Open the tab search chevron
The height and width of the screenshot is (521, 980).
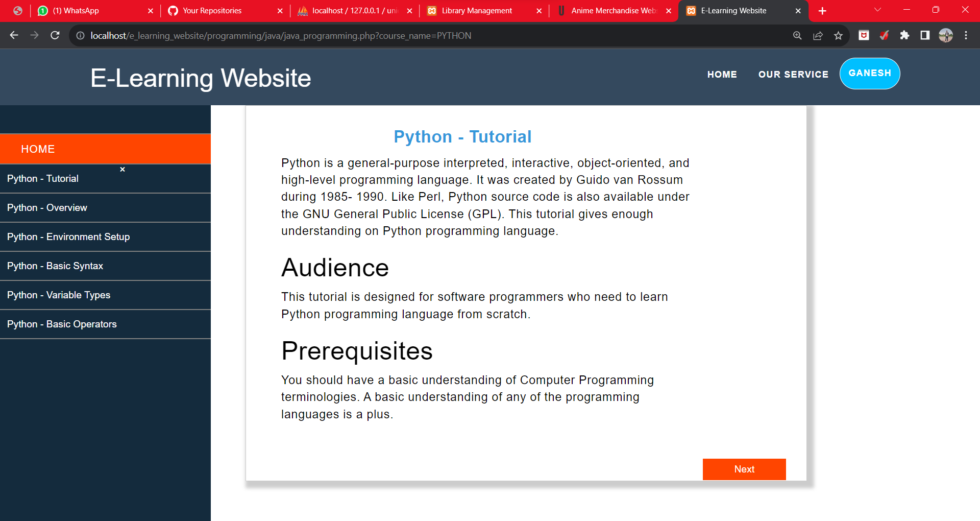coord(877,9)
